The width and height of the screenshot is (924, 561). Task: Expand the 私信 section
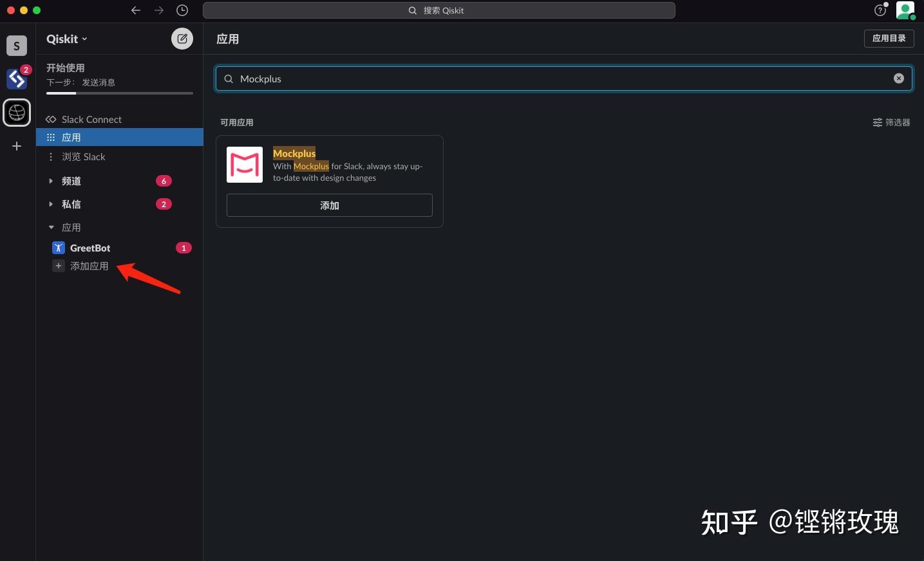[x=51, y=204]
